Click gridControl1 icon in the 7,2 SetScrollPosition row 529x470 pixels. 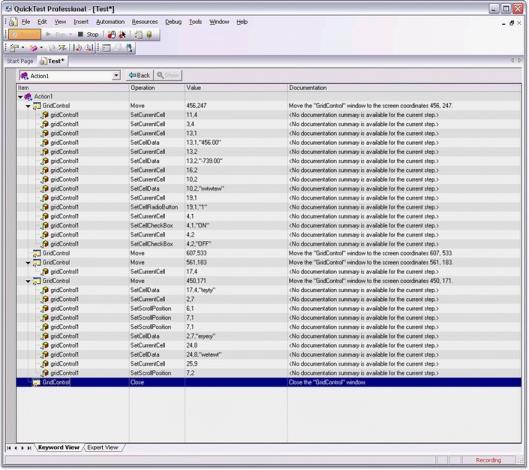pyautogui.click(x=45, y=373)
